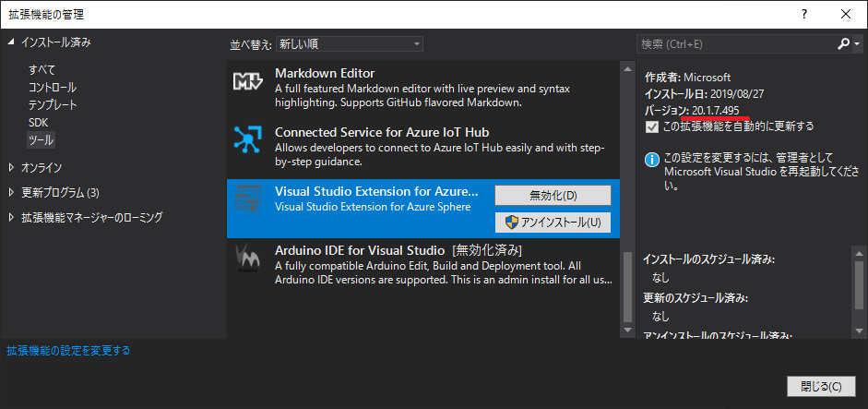Select the ツール category in sidebar

pyautogui.click(x=42, y=139)
